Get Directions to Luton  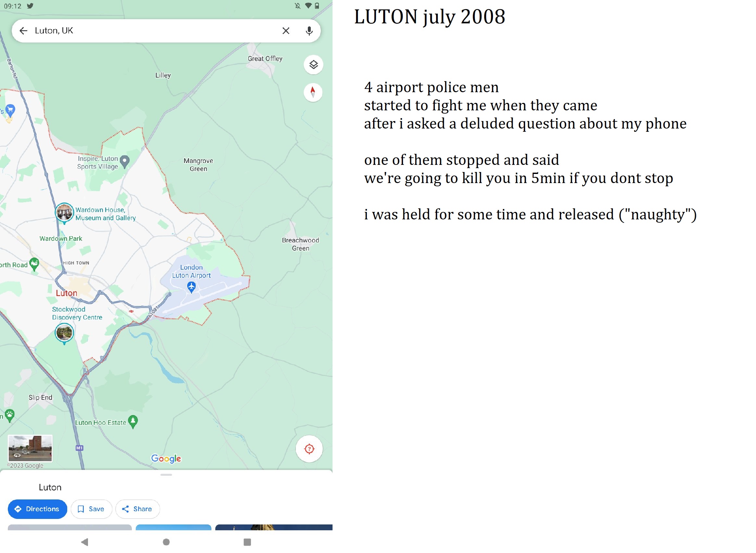click(x=37, y=509)
